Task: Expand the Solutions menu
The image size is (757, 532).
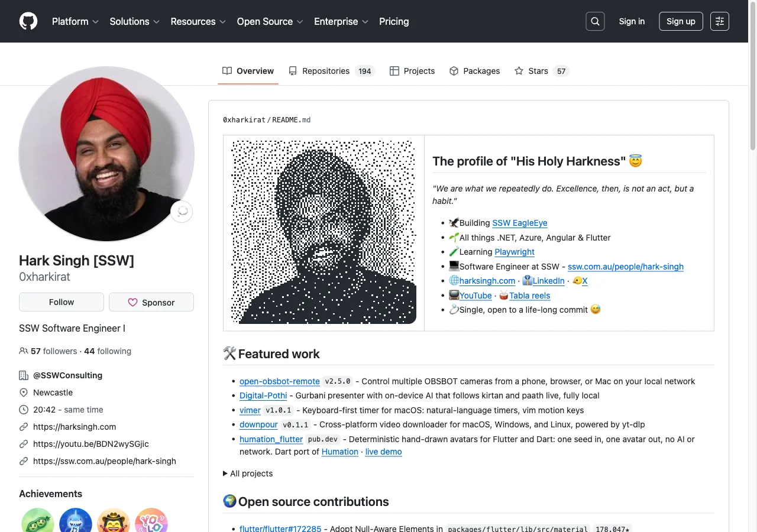Action: [x=135, y=21]
